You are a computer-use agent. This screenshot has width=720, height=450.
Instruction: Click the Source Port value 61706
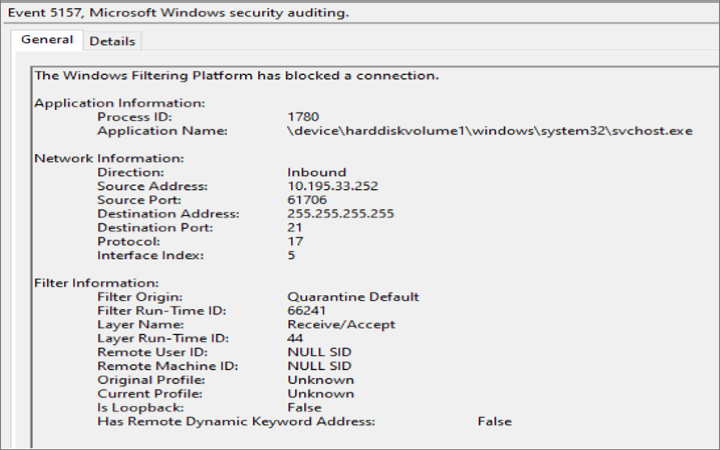[307, 200]
